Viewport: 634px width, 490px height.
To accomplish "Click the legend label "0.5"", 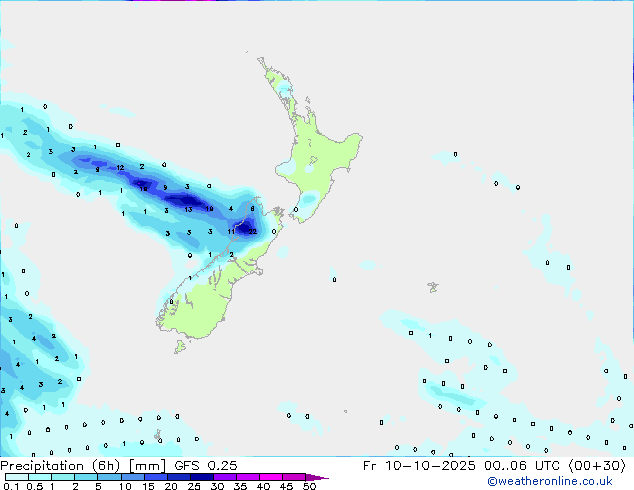I will (x=35, y=486).
